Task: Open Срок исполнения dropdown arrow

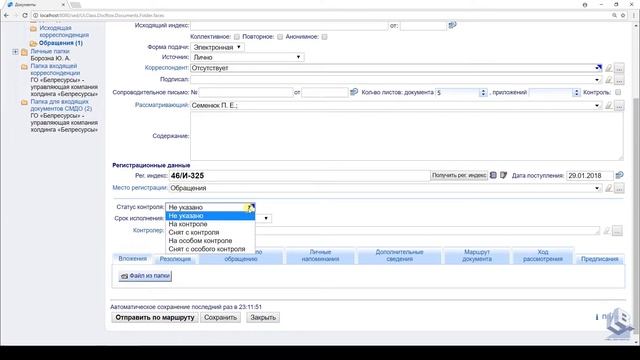Action: (266, 218)
